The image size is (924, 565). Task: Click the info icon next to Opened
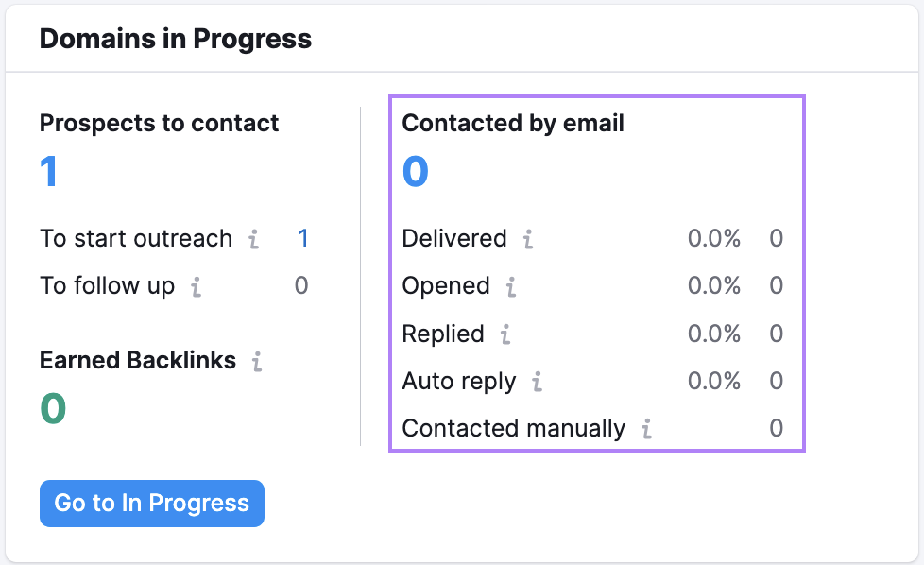[x=511, y=287]
